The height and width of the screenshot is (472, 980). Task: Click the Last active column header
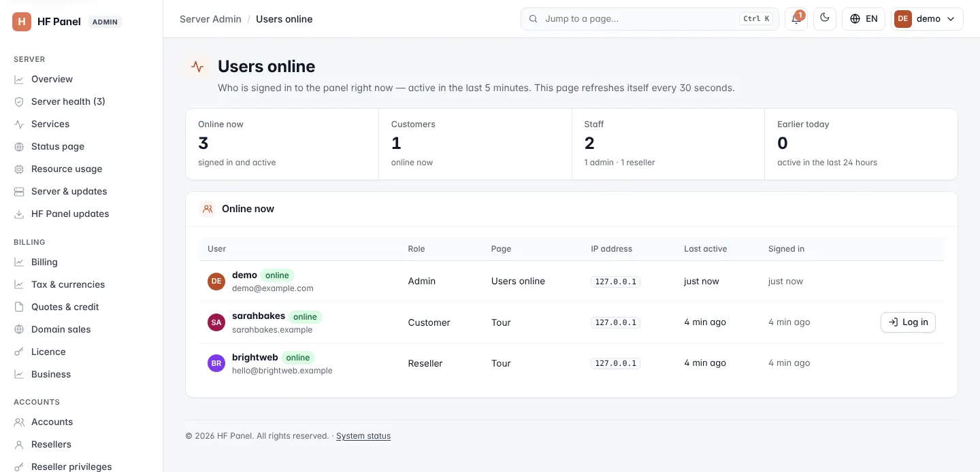(x=705, y=249)
